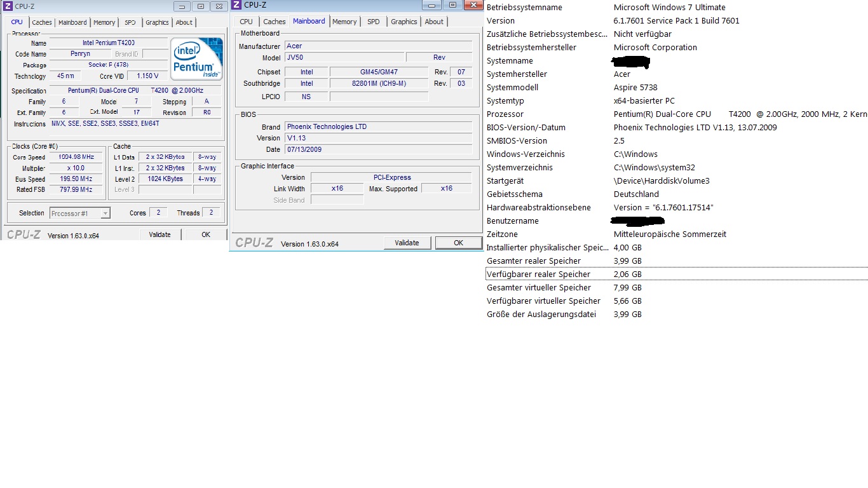Switch to the CPU tab in the right CPU-Z window
The height and width of the screenshot is (488, 868).
(247, 22)
